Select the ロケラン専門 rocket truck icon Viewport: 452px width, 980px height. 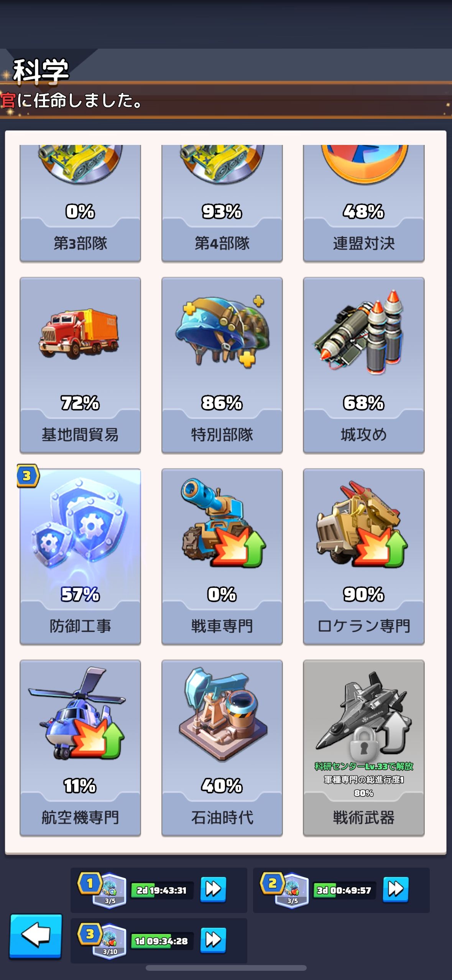click(362, 524)
